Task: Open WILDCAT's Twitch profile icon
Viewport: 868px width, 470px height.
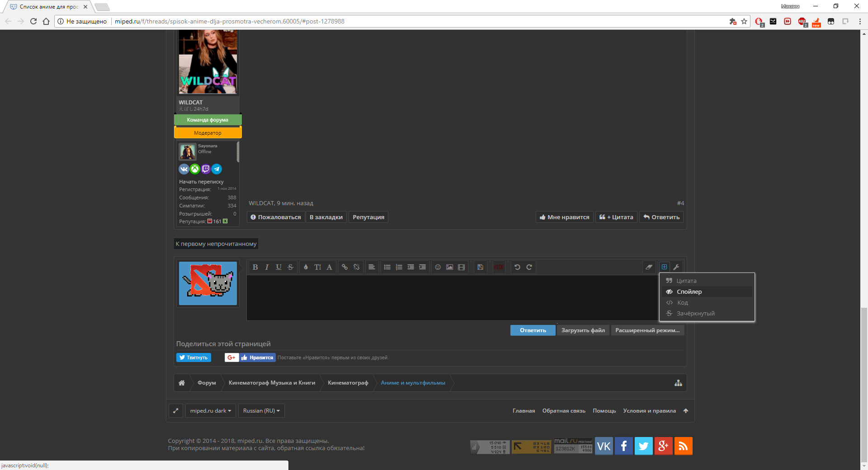Action: [x=206, y=169]
